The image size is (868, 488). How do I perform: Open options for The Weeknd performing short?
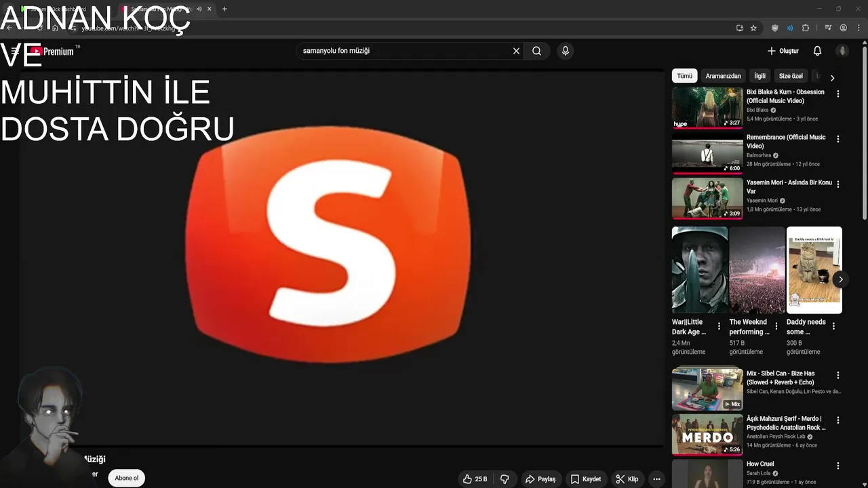[x=776, y=327]
